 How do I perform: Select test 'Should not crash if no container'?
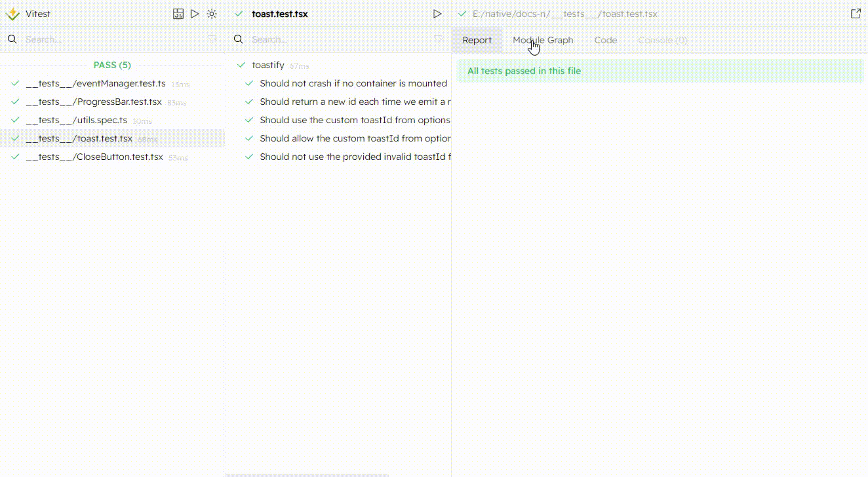click(353, 83)
